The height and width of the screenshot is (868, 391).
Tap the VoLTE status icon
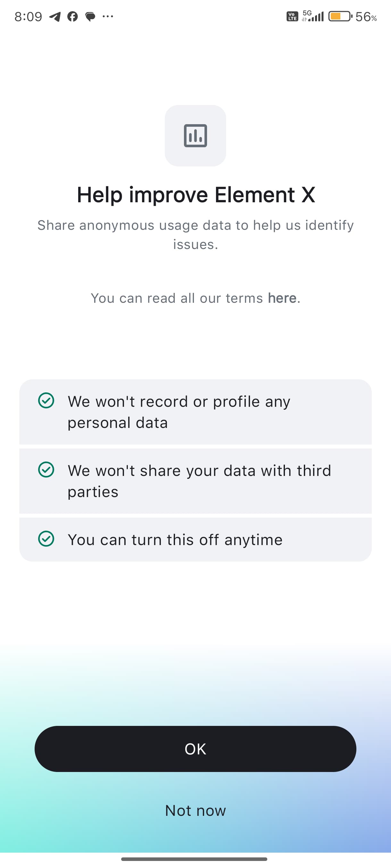click(292, 16)
